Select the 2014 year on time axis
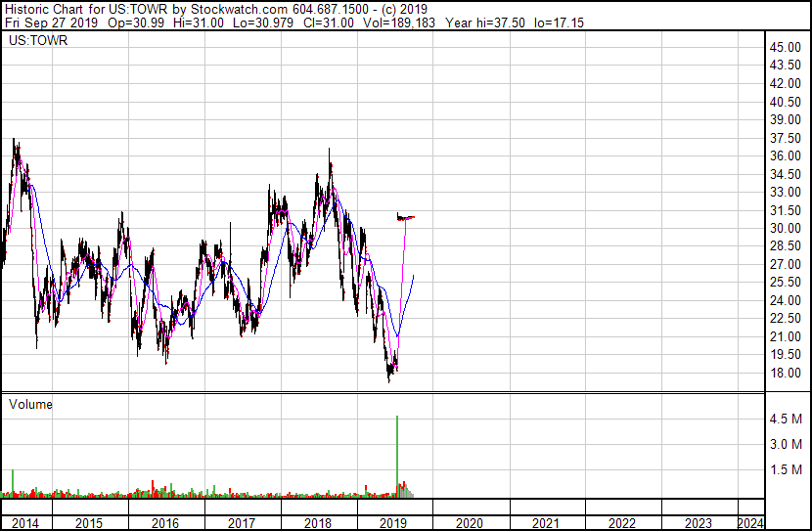This screenshot has height=531, width=812. (24, 523)
